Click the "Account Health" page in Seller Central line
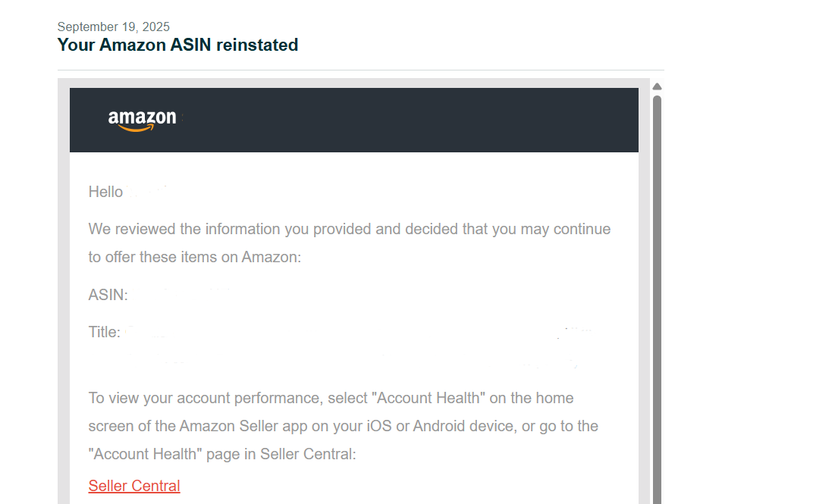This screenshot has width=835, height=504. coord(221,454)
